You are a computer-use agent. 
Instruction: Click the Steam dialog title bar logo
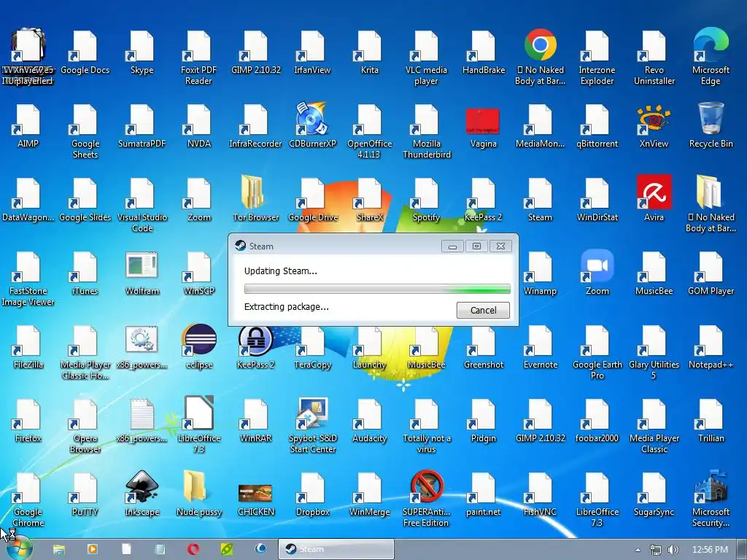click(240, 246)
